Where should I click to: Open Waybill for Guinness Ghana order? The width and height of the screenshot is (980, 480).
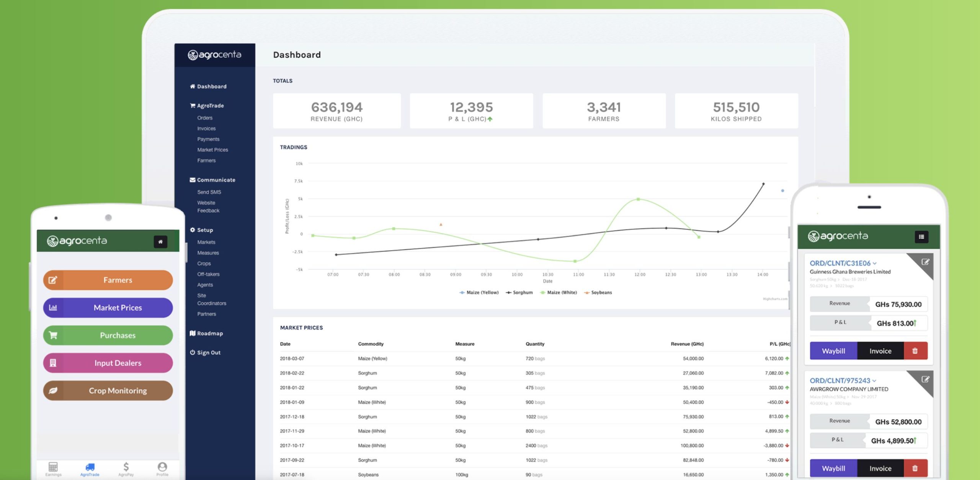[x=833, y=351]
